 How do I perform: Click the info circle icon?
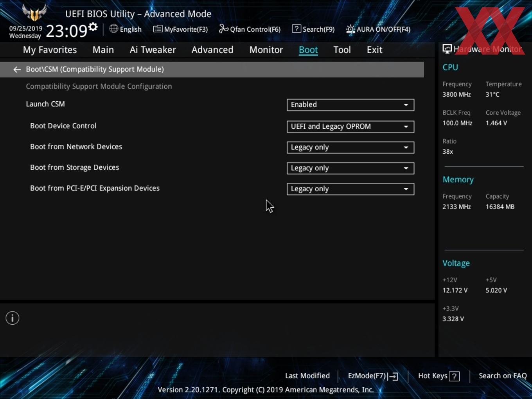[13, 318]
